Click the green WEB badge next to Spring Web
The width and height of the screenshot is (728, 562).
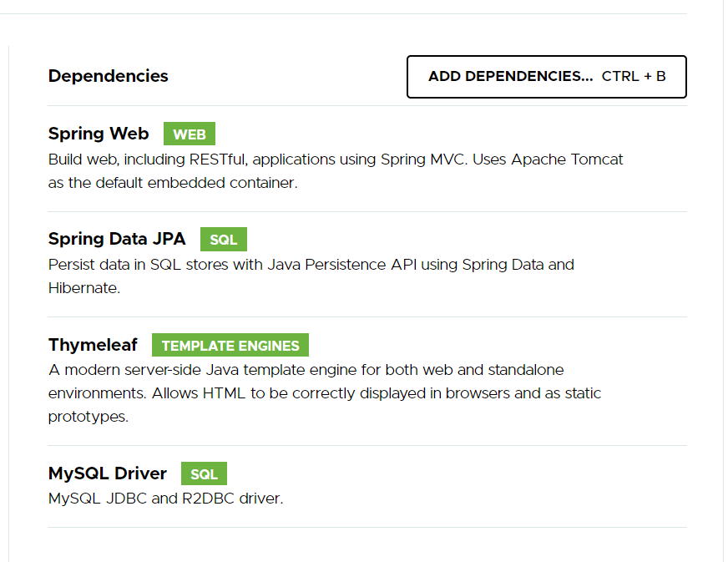[x=189, y=134]
